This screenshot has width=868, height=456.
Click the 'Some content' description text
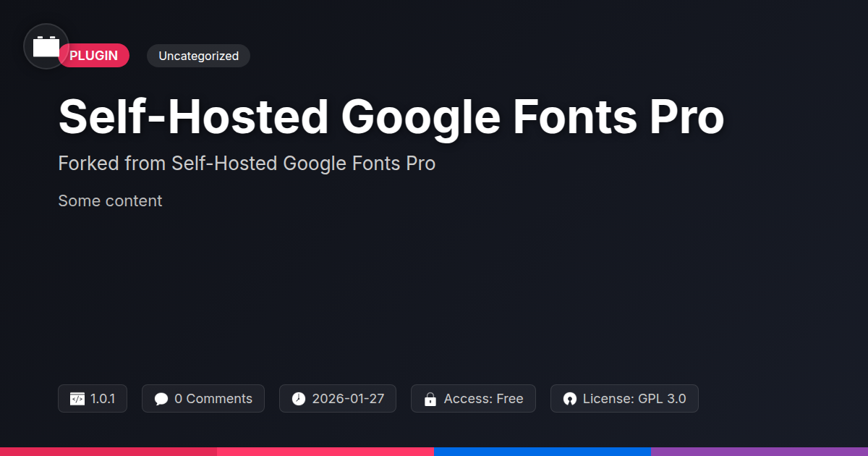point(110,200)
